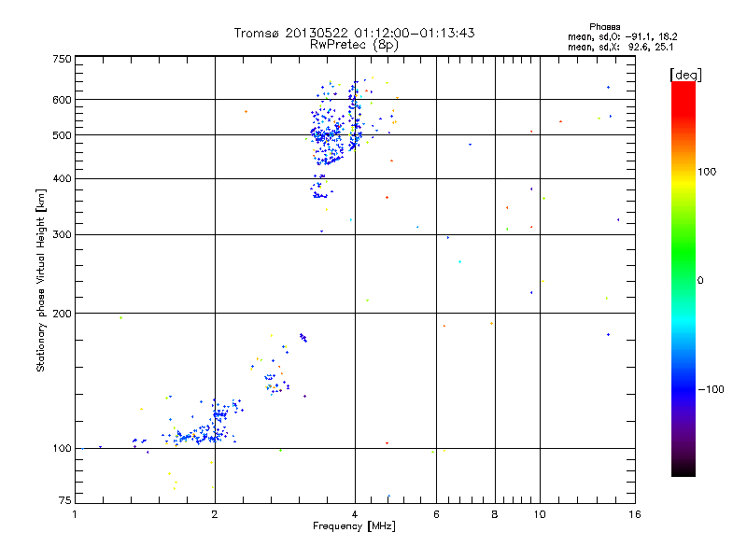747x560 pixels.
Task: Click the colorbar '0' tick label
Action: coord(700,281)
